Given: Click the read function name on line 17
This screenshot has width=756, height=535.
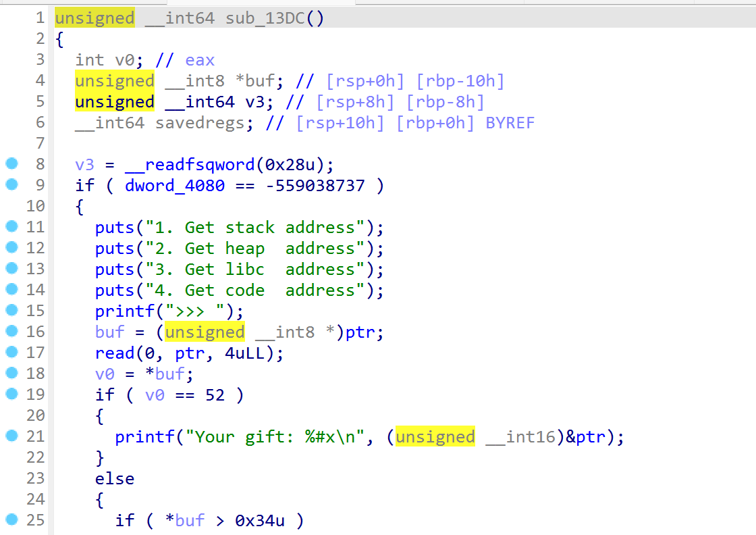Looking at the screenshot, I should click(114, 353).
